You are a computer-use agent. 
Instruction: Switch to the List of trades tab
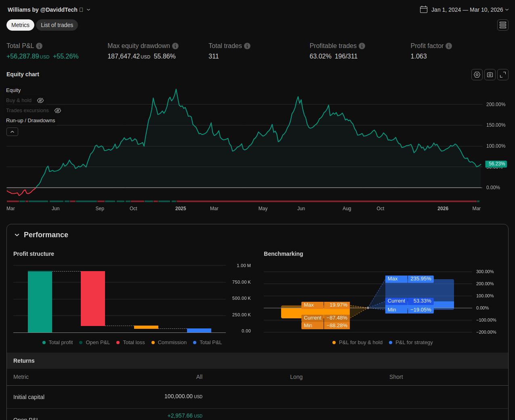pos(57,25)
